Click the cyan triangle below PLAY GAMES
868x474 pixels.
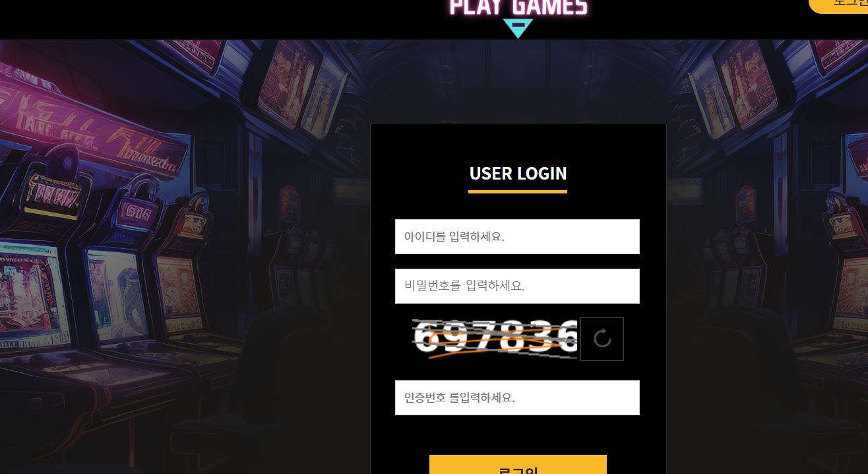[x=518, y=29]
